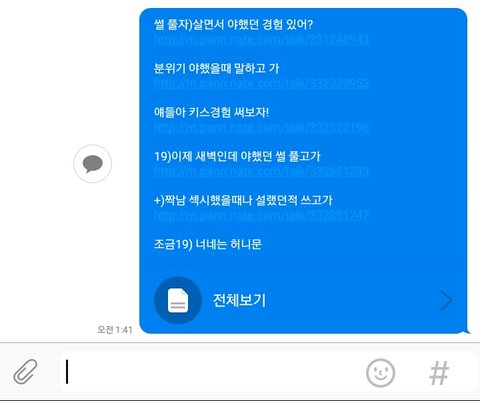The image size is (480, 401).
Task: Open the emoji smiley picker
Action: 380,373
